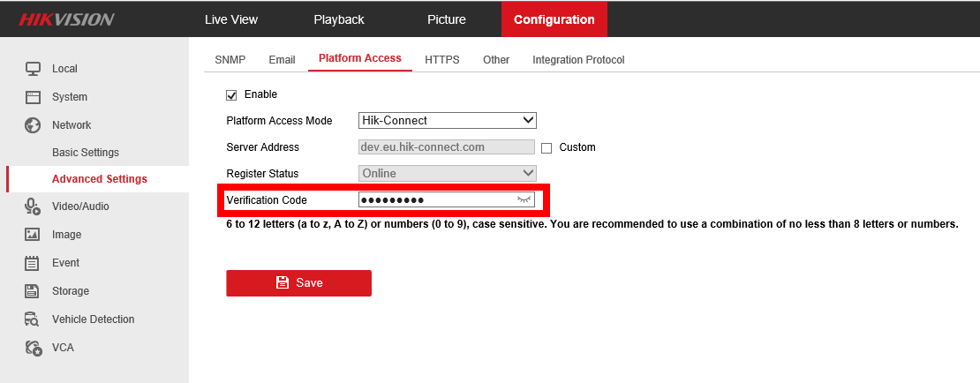Click the Event calendar icon
The image size is (980, 383).
coord(33,263)
